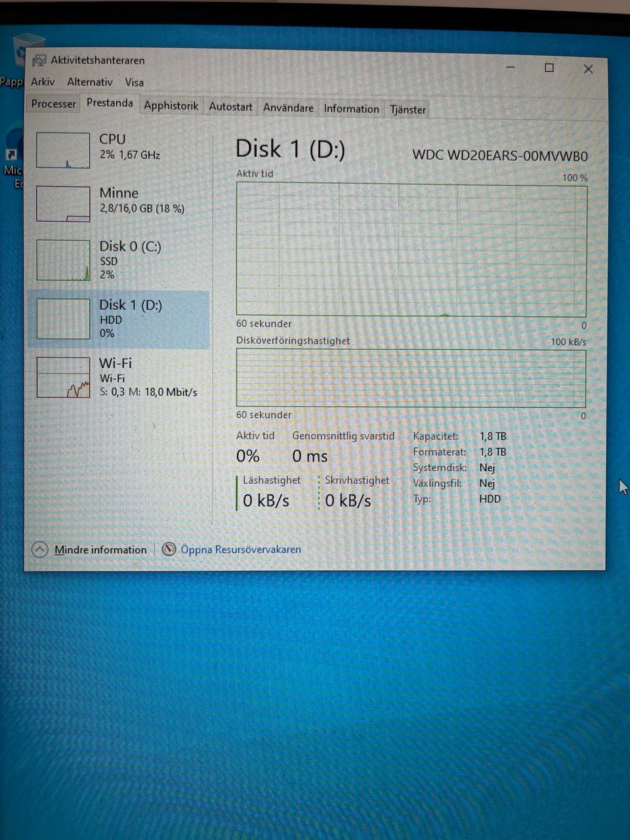Click the Genomsnittlig svarstid 0 ms value
Image resolution: width=630 pixels, height=840 pixels.
[310, 456]
